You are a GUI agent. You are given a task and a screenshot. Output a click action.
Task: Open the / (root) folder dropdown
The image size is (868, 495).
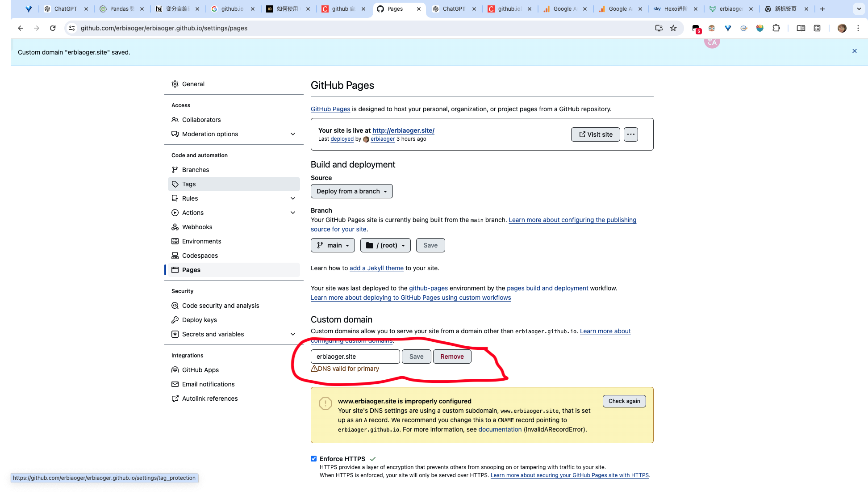(385, 245)
